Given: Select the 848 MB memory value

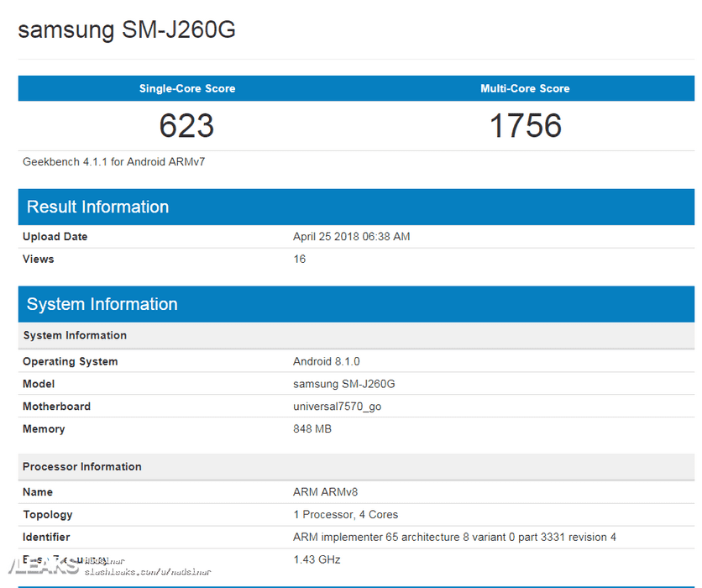Looking at the screenshot, I should tap(312, 428).
